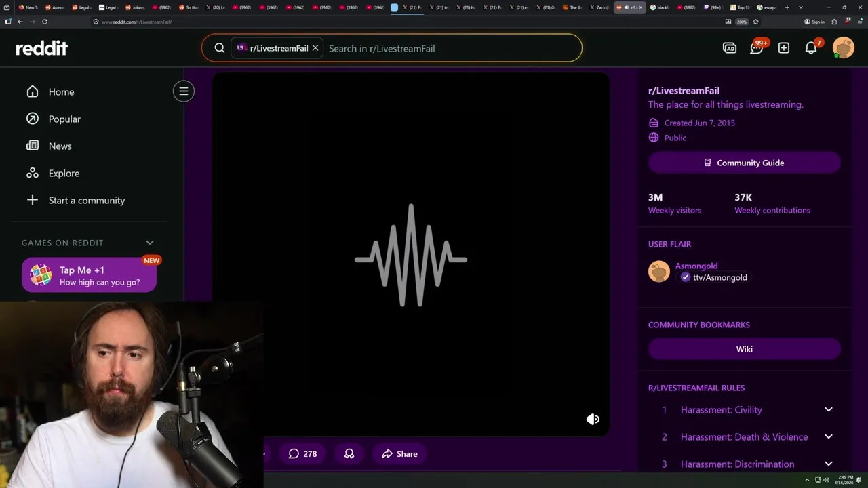Click the reddit.com URL address bar
Viewport: 868px width, 488px height.
tap(407, 22)
